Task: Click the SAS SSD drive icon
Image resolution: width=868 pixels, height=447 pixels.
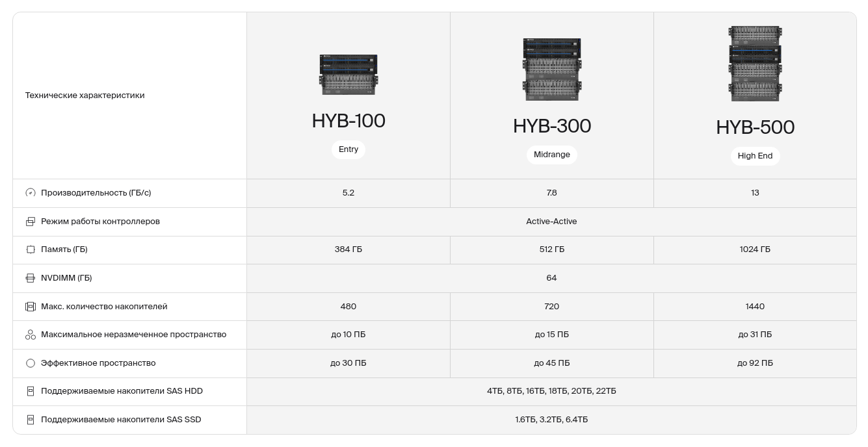Action: [31, 420]
